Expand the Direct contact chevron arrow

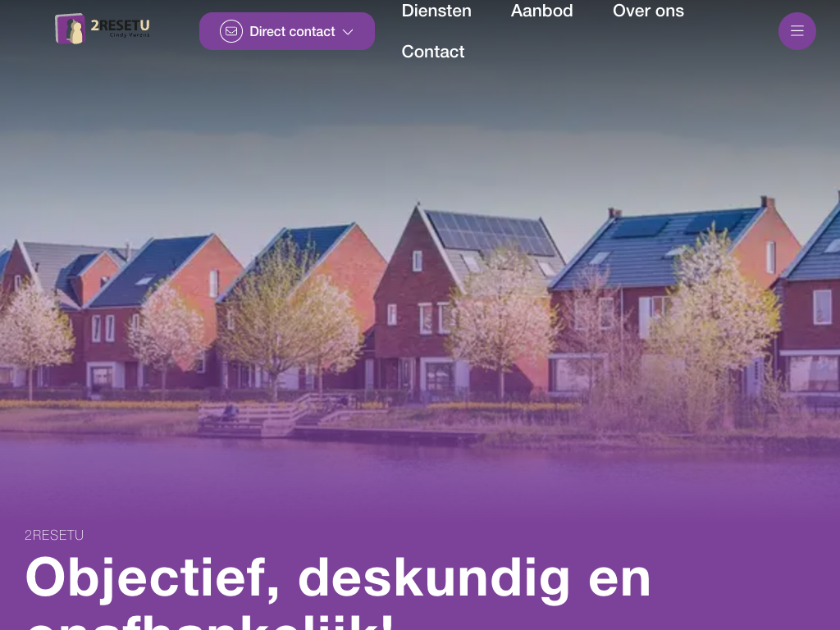348,32
